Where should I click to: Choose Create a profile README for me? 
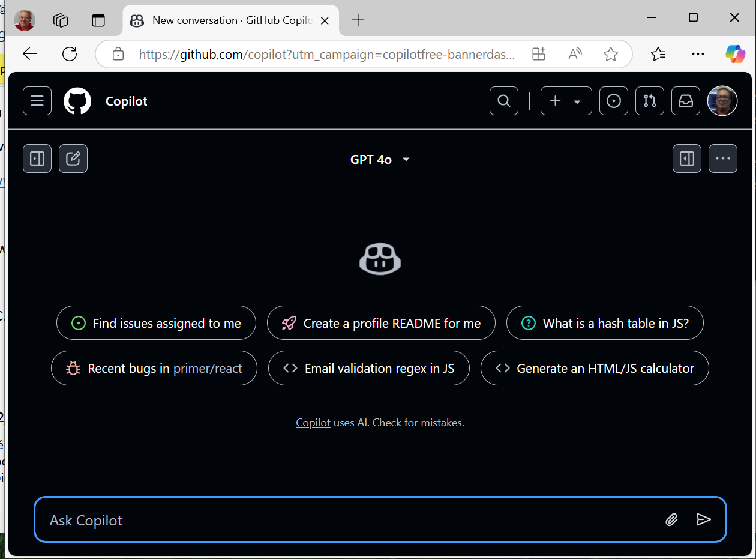coord(381,323)
